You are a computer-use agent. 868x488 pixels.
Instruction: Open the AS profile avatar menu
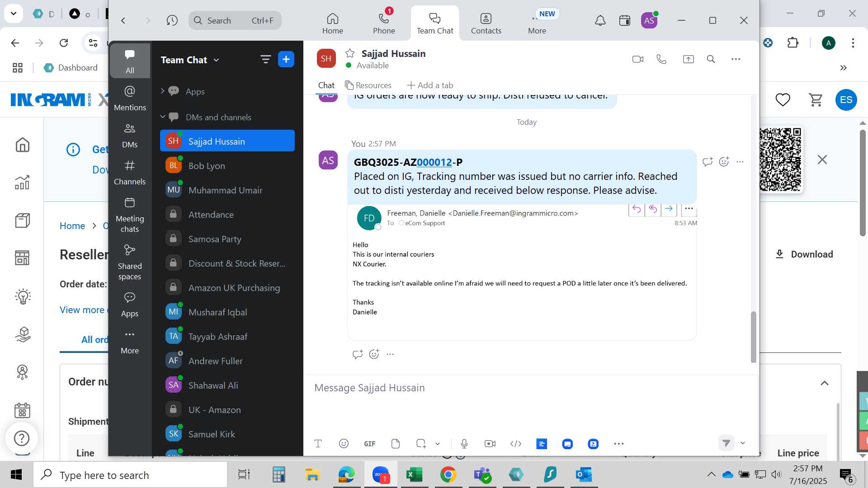click(649, 20)
